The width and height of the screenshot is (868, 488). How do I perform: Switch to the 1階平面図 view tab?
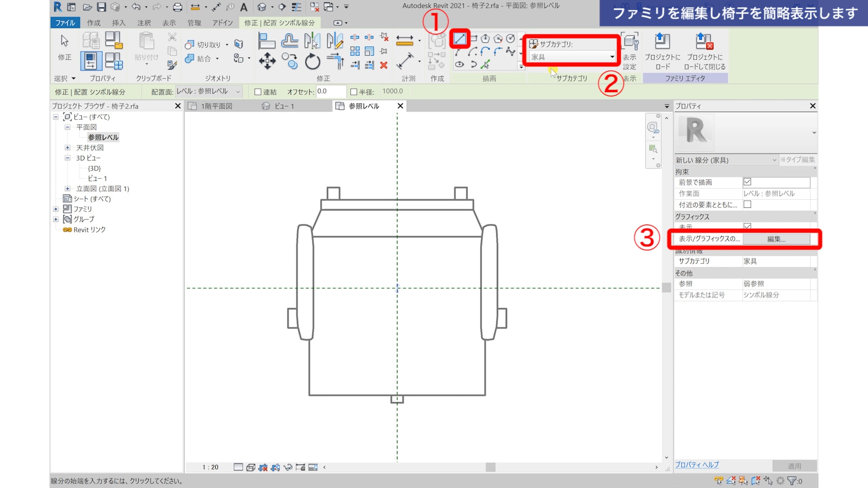(217, 106)
